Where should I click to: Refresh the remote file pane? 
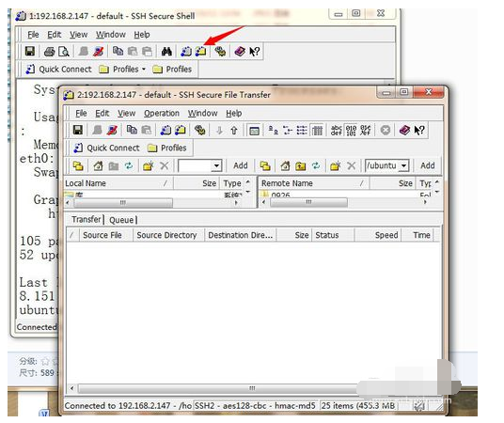coord(316,165)
